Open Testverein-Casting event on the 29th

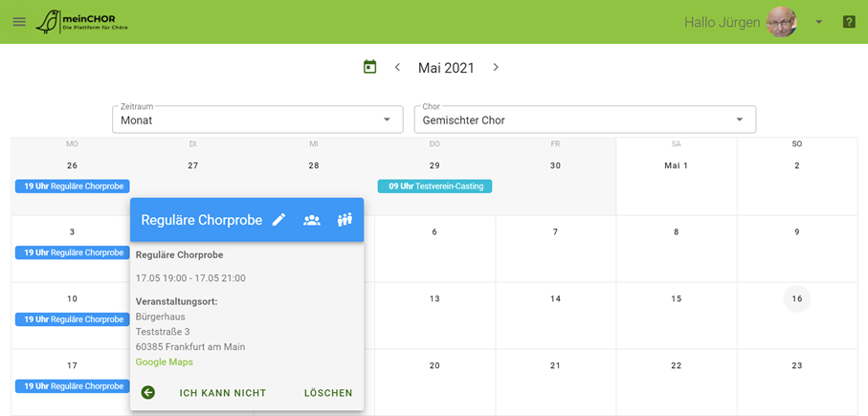(x=434, y=186)
